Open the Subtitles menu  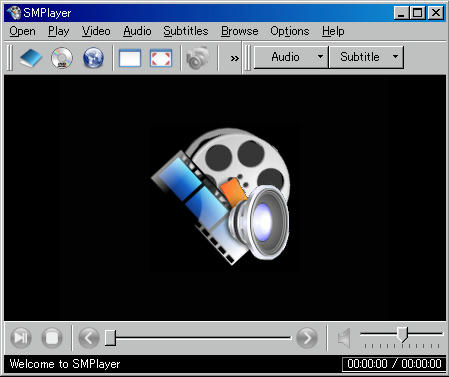(186, 31)
